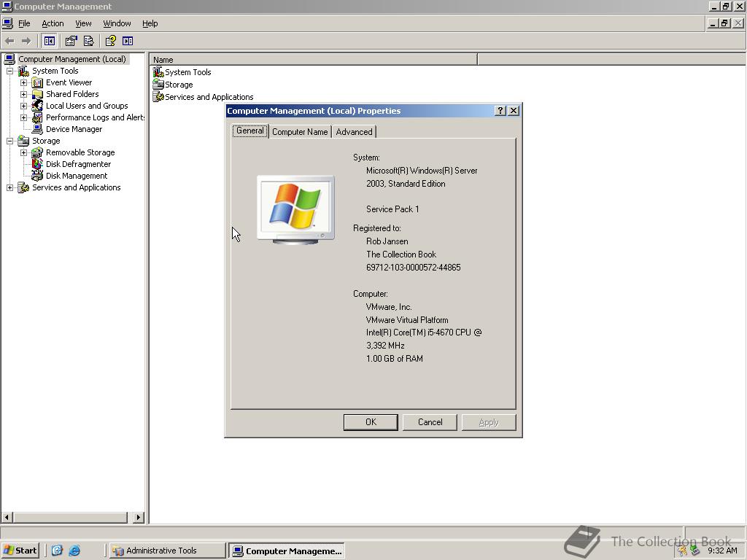Click the Removable Storage icon in tree

37,152
